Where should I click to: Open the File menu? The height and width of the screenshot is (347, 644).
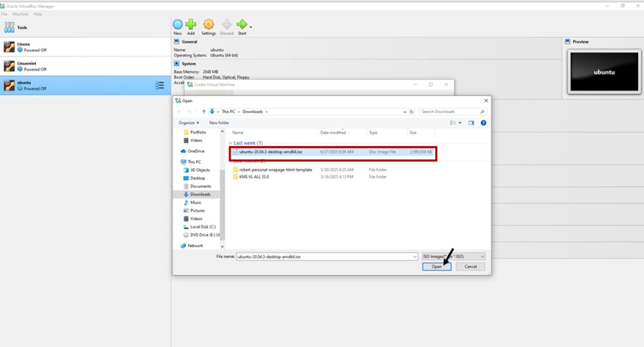pyautogui.click(x=4, y=14)
